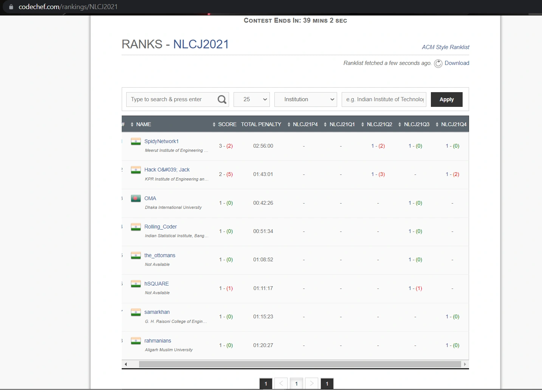
Task: Click the Download ranklist link
Action: [x=457, y=63]
